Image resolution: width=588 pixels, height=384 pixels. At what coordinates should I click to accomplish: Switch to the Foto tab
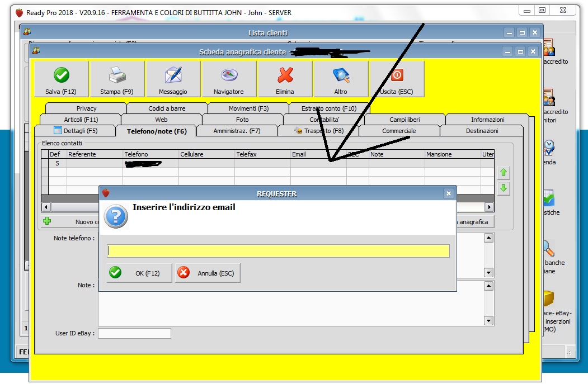[242, 120]
